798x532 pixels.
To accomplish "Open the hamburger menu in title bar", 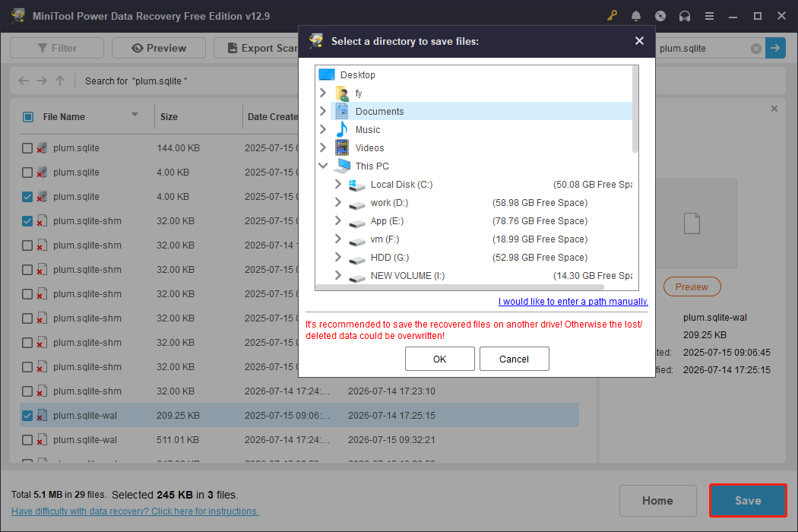I will [709, 16].
